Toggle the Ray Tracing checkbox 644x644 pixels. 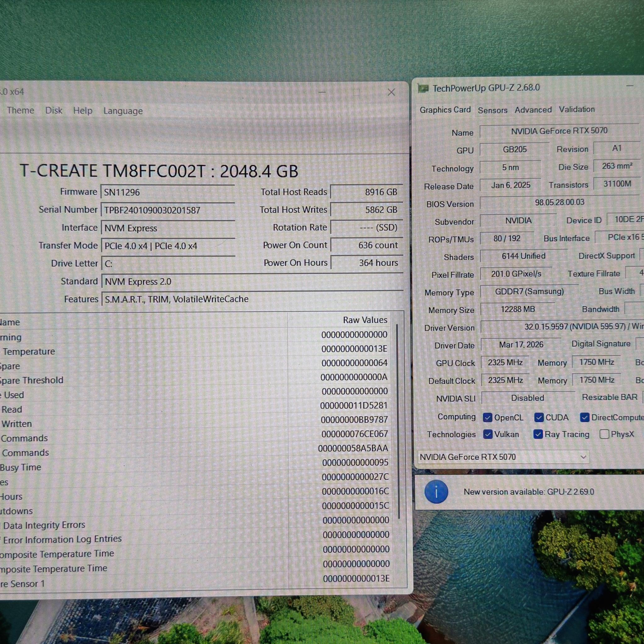tap(538, 434)
